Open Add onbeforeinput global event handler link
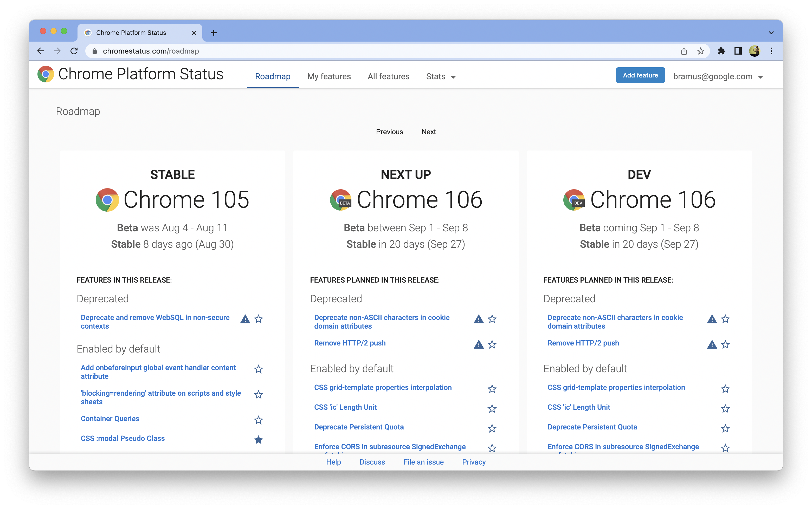 pyautogui.click(x=158, y=372)
